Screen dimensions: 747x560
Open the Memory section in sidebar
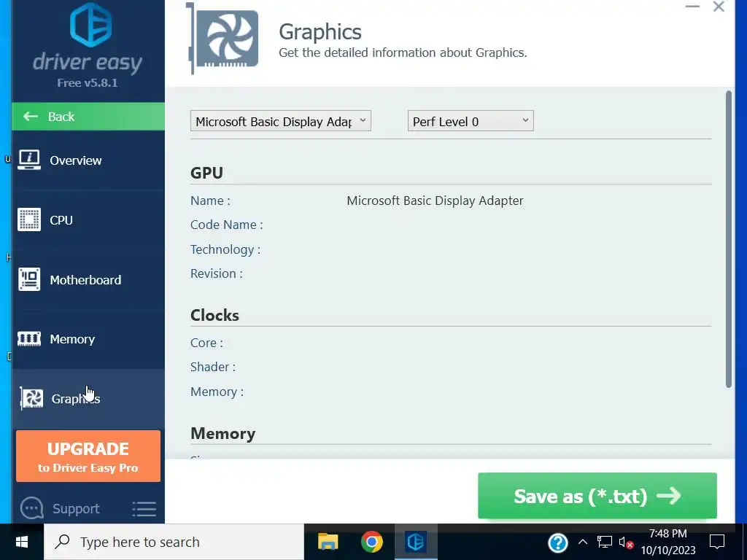88,339
